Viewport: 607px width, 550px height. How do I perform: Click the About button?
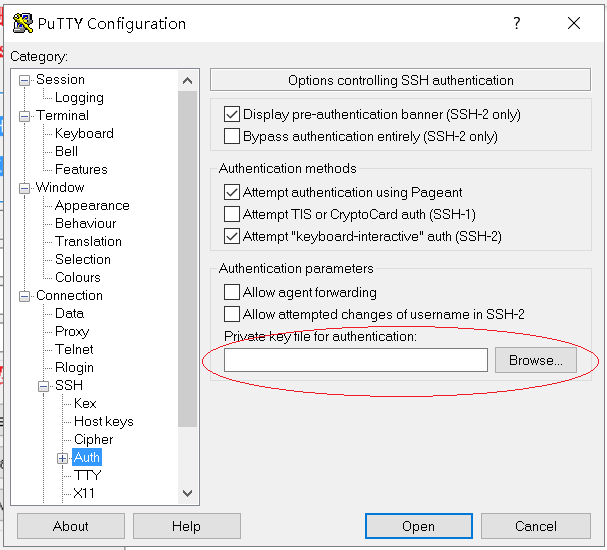click(71, 526)
